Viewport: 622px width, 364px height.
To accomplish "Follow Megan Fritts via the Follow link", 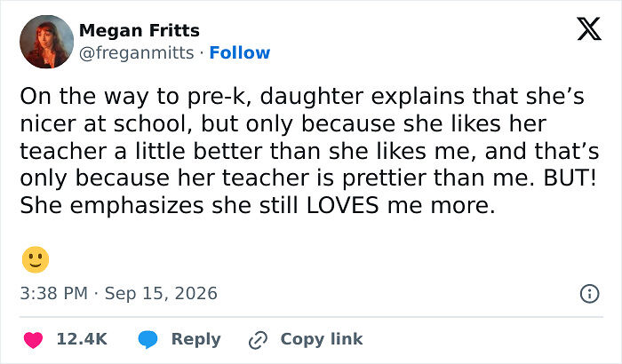I will tap(240, 52).
